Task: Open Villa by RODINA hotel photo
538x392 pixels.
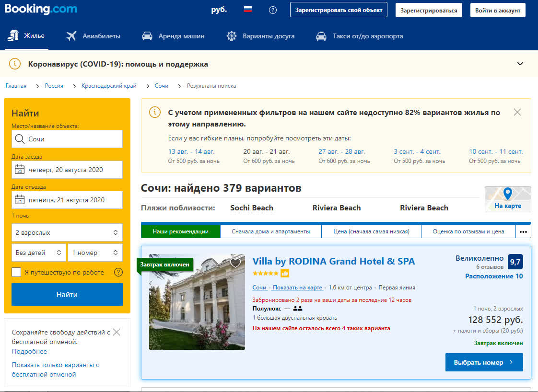Action: point(197,302)
